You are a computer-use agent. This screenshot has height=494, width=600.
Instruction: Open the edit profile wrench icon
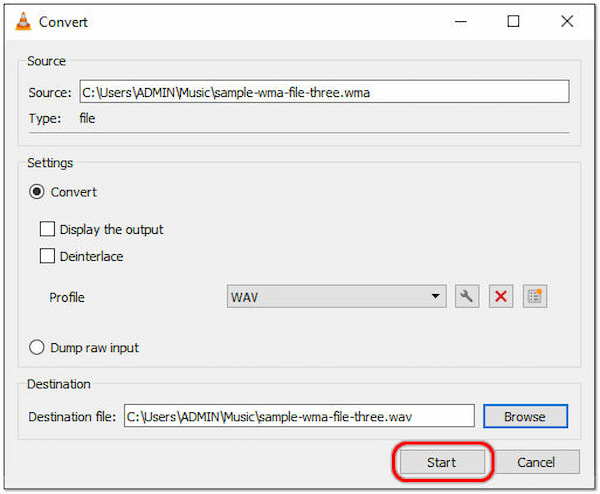click(x=466, y=296)
